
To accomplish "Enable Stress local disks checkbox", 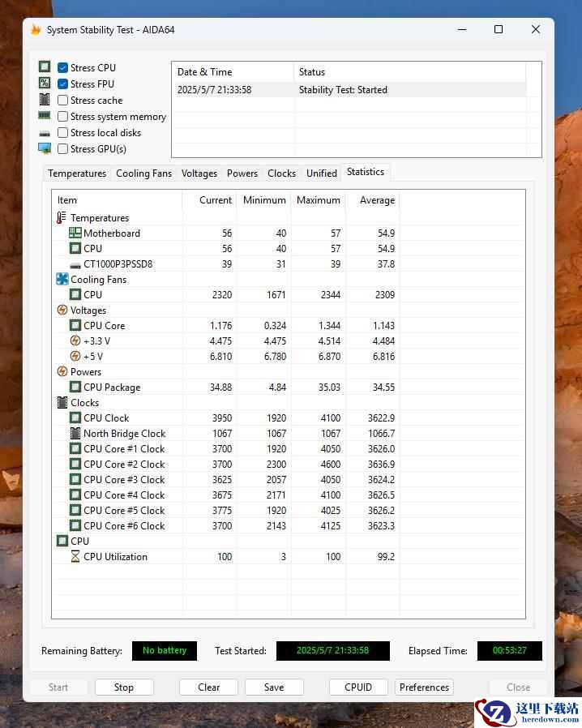I will click(x=62, y=133).
